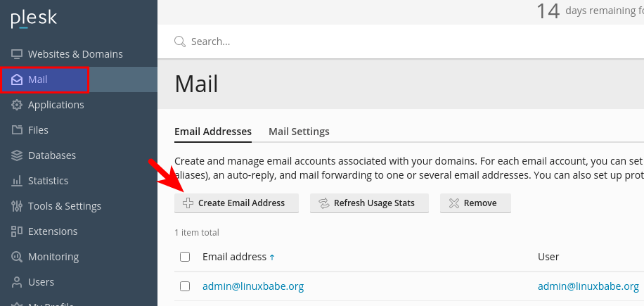Click the Statistics bar chart icon
Image resolution: width=644 pixels, height=306 pixels.
pos(17,181)
